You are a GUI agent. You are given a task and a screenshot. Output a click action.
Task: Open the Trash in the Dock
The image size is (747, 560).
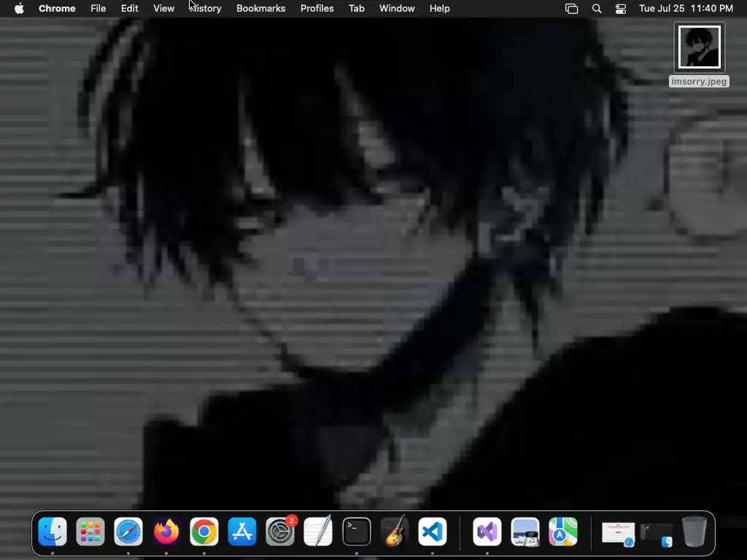click(694, 532)
